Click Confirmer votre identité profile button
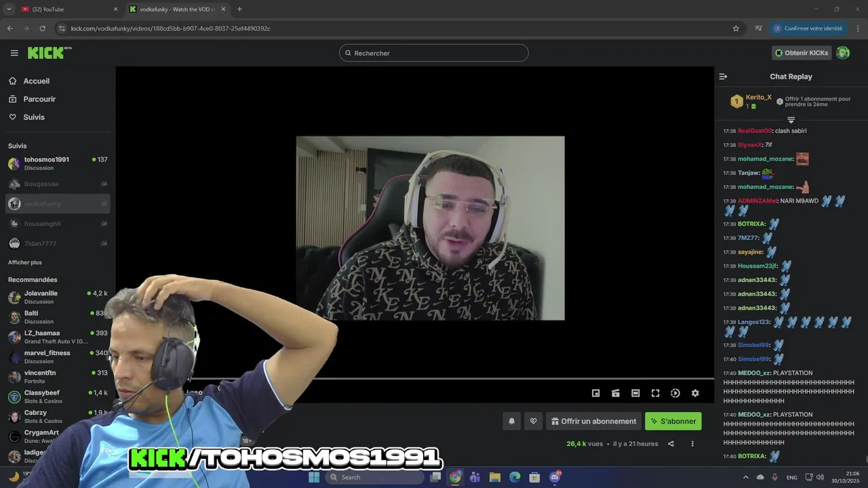This screenshot has height=488, width=868. [x=808, y=28]
